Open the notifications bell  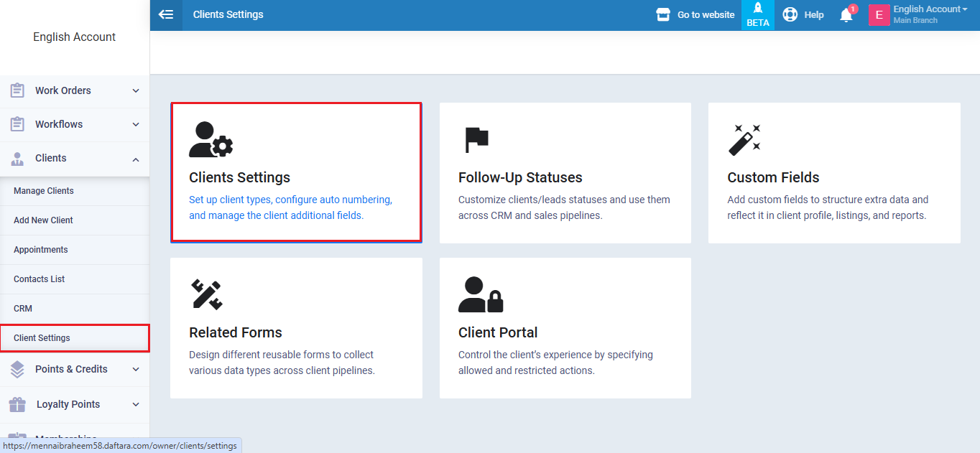point(846,15)
